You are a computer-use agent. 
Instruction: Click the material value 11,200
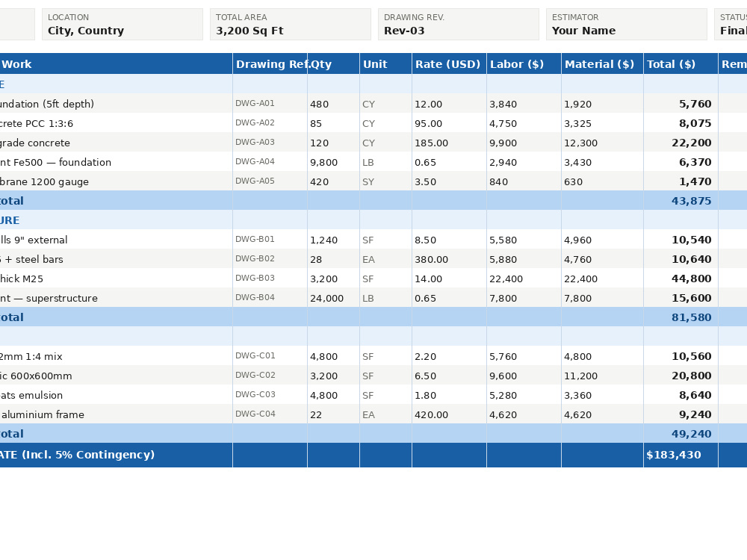tap(580, 376)
